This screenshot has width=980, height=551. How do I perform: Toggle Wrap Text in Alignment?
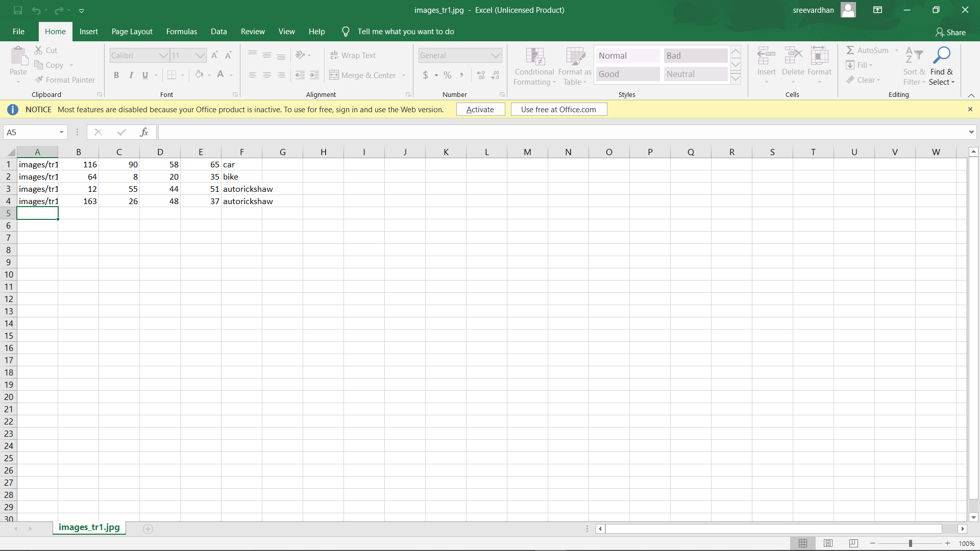353,55
